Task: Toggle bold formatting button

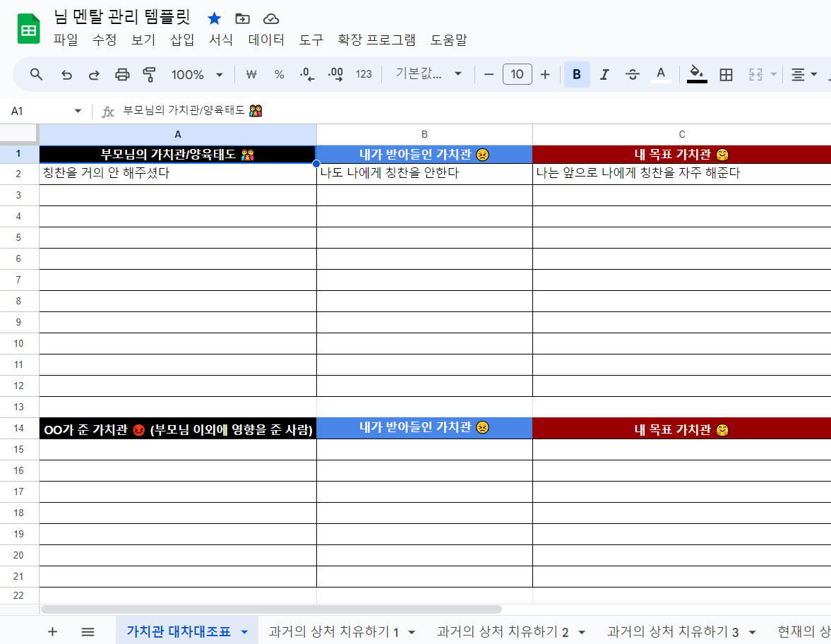Action: (x=577, y=74)
